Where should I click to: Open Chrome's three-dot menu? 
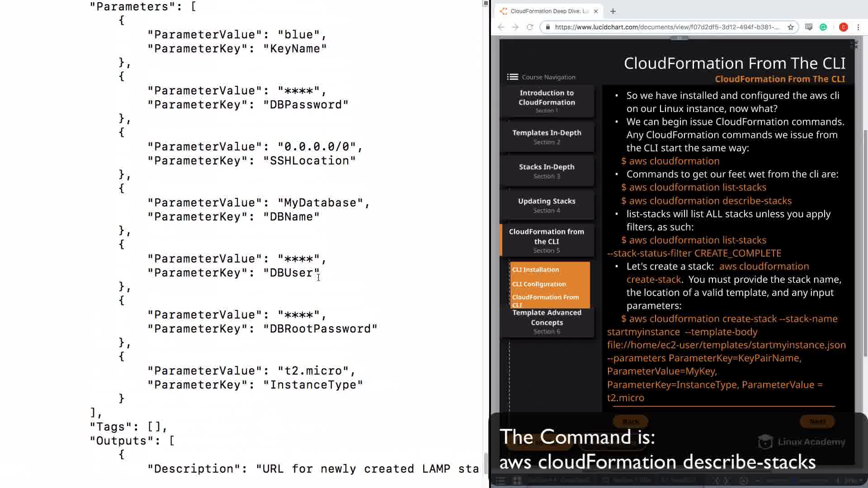tap(858, 27)
